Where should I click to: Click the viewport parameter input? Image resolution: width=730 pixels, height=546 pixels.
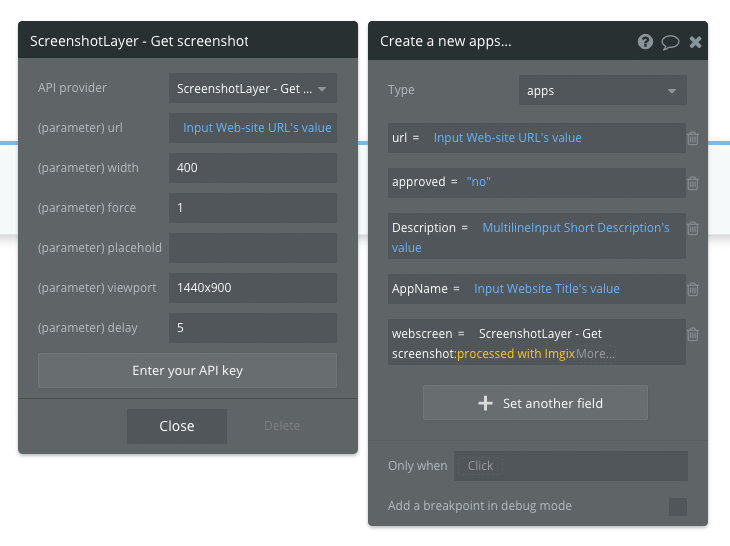tap(252, 288)
